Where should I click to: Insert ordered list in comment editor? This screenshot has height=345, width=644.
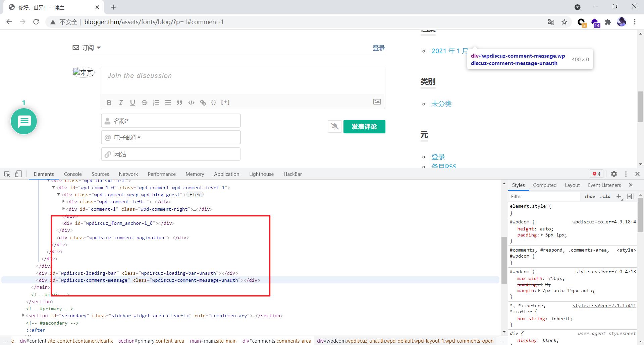[156, 102]
